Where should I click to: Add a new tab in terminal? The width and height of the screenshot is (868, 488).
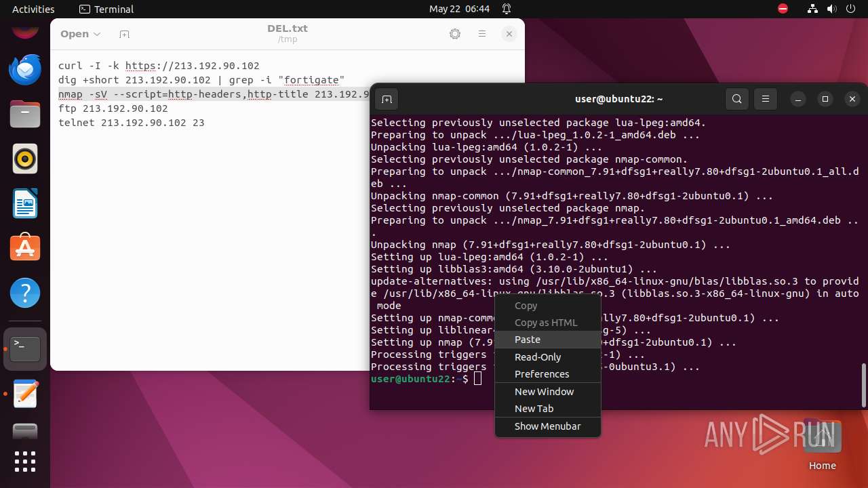(x=387, y=100)
